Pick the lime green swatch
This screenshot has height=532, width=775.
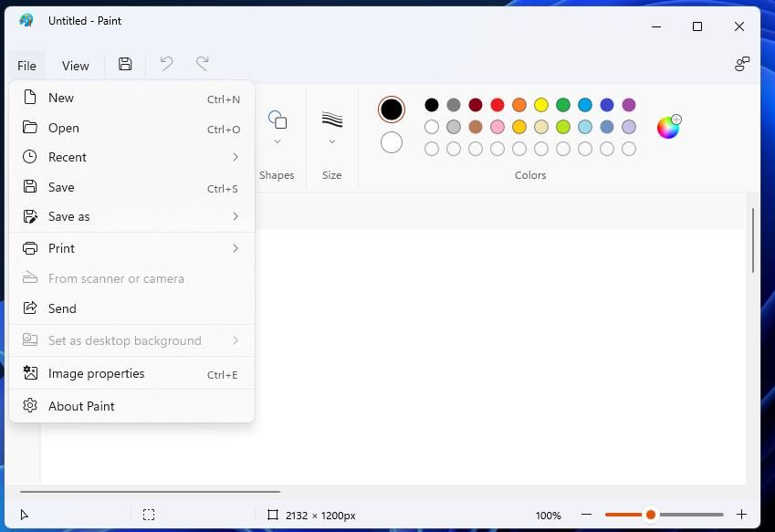click(563, 127)
